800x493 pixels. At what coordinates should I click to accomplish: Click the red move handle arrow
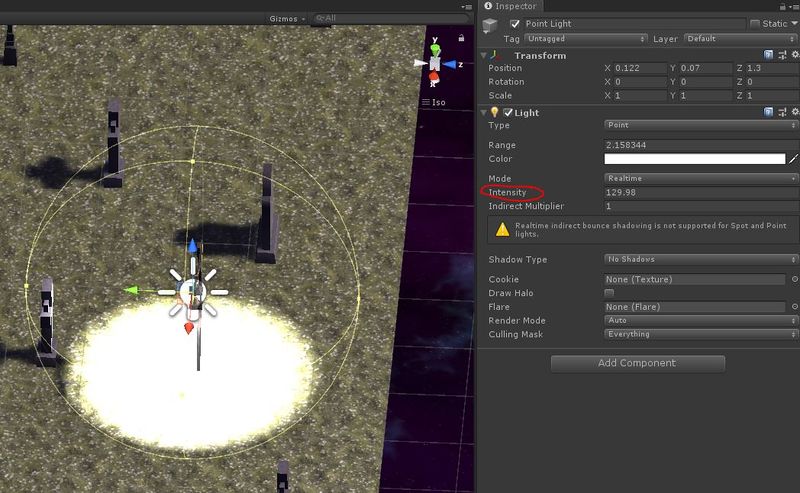pos(189,328)
